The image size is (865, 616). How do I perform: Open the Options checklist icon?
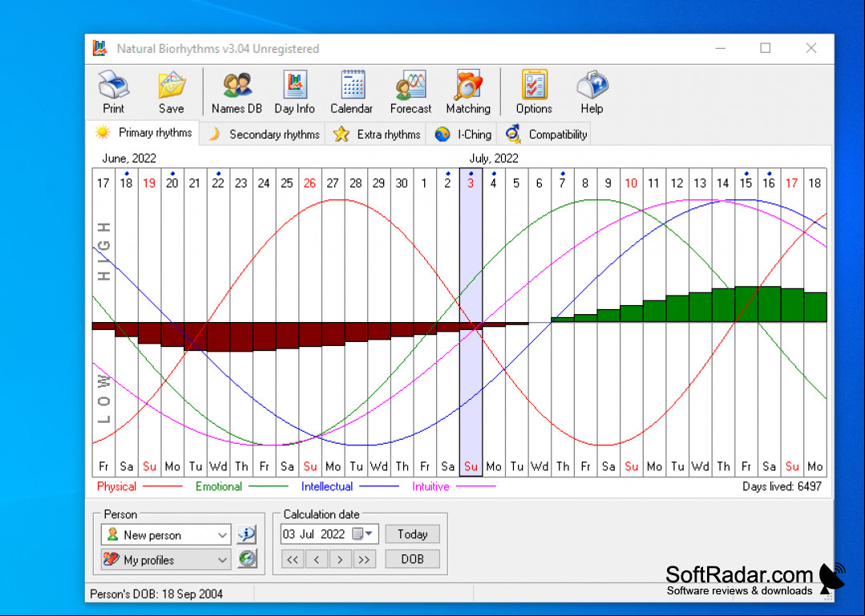[x=534, y=91]
